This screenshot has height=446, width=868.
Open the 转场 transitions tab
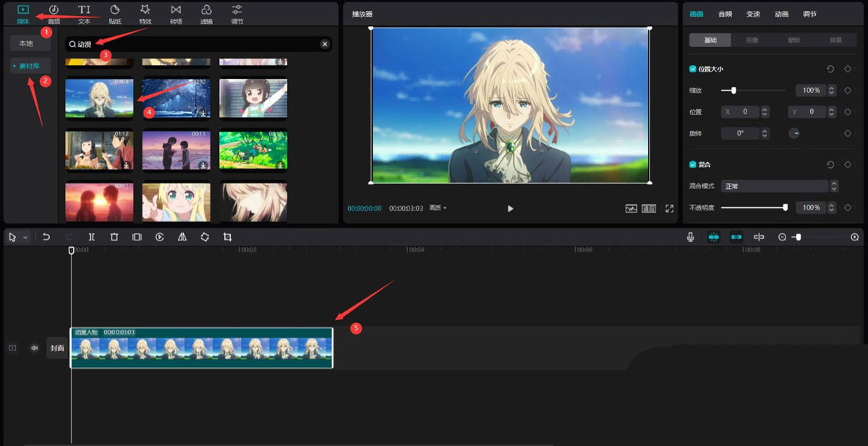[x=176, y=13]
